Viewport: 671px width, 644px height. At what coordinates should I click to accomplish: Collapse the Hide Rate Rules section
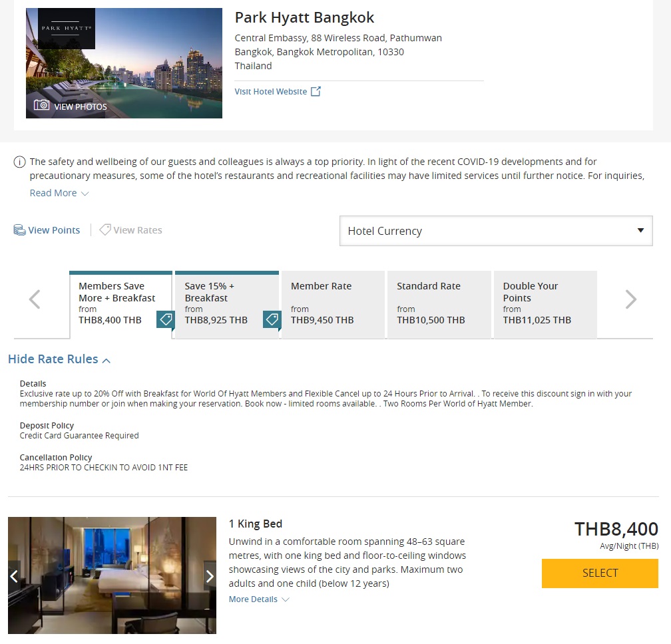59,359
